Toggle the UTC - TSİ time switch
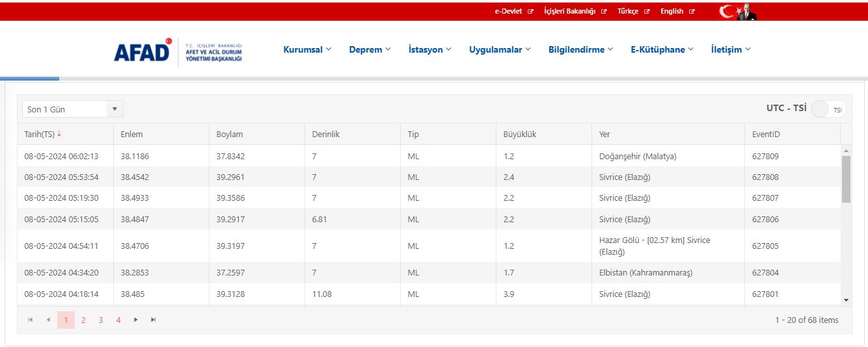Viewport: 868px width, 347px height. pos(828,109)
